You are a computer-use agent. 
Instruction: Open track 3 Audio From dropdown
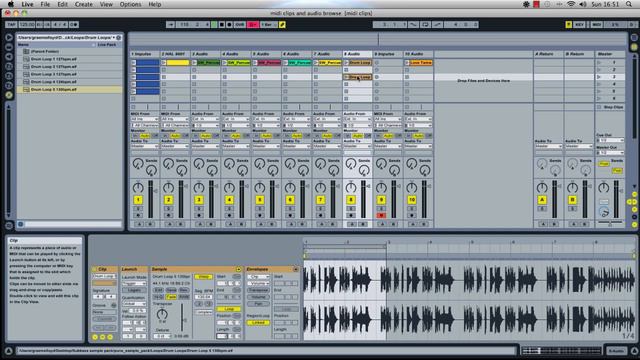pos(205,119)
